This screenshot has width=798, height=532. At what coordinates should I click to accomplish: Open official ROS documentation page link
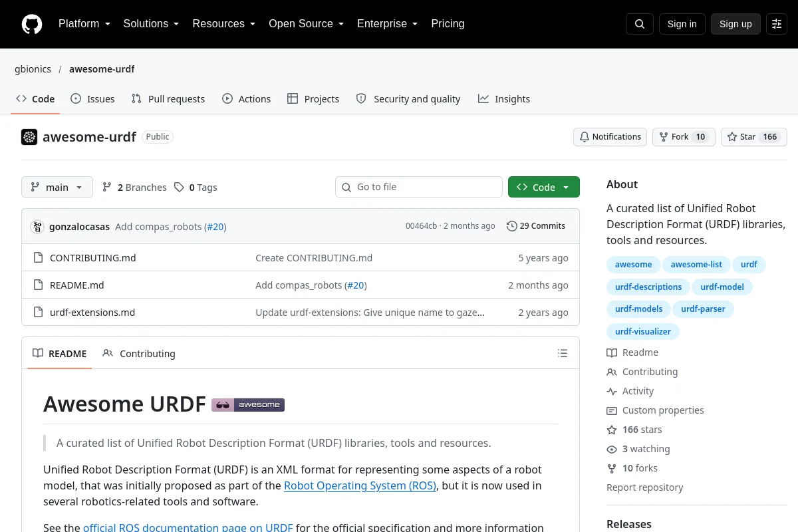pos(188,528)
